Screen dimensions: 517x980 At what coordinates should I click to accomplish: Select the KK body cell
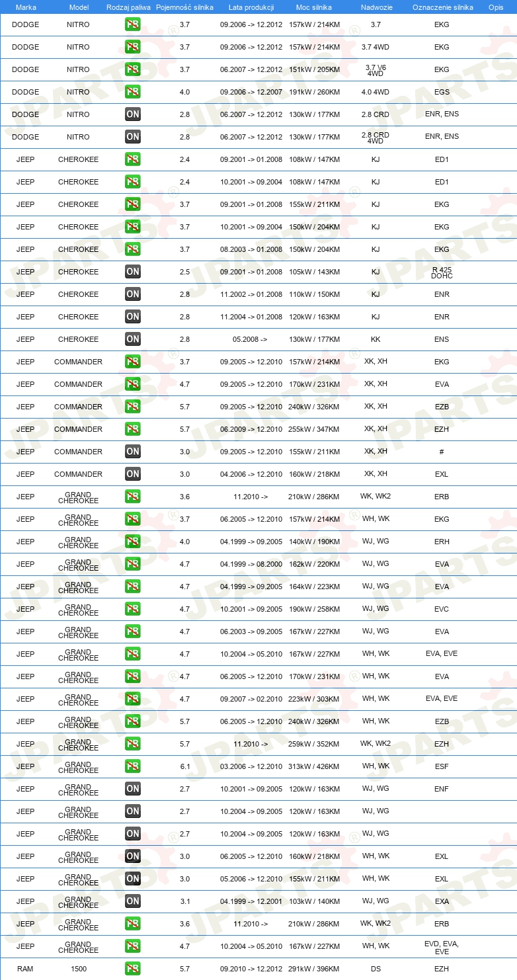[x=376, y=339]
